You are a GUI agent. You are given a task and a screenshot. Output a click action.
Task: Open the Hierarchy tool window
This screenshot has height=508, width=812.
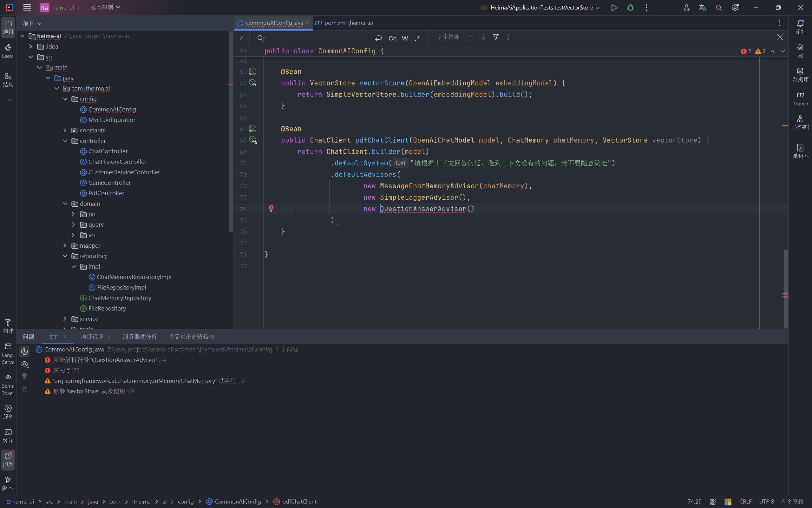pos(800,122)
